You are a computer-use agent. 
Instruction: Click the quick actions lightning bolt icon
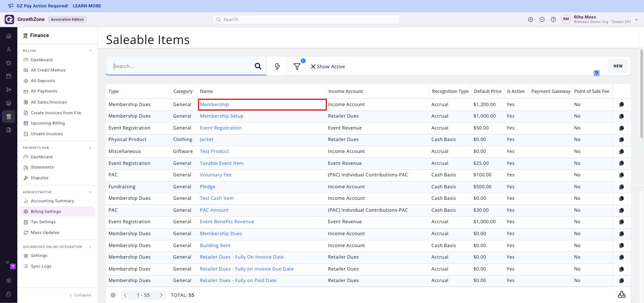point(277,66)
